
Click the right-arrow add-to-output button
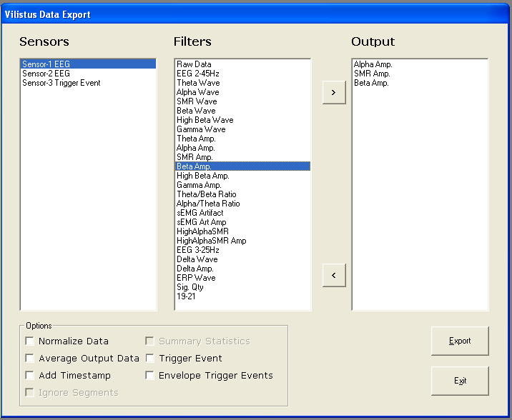(x=334, y=93)
